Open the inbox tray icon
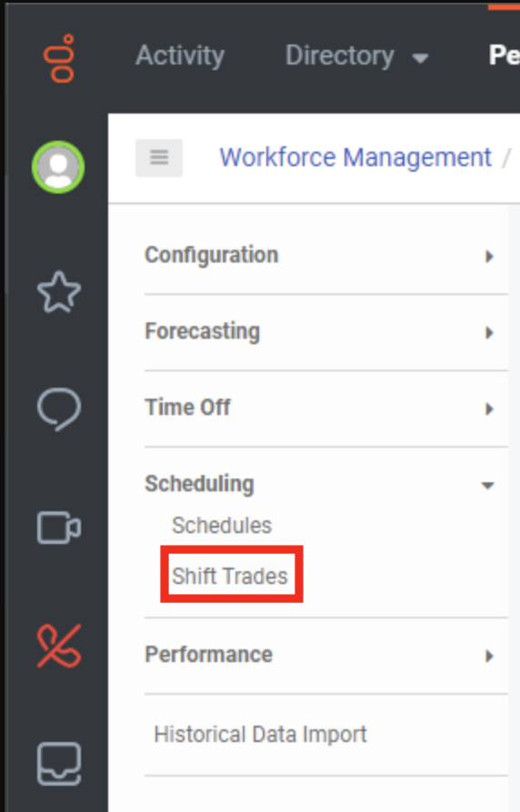Image resolution: width=520 pixels, height=812 pixels. (x=59, y=764)
